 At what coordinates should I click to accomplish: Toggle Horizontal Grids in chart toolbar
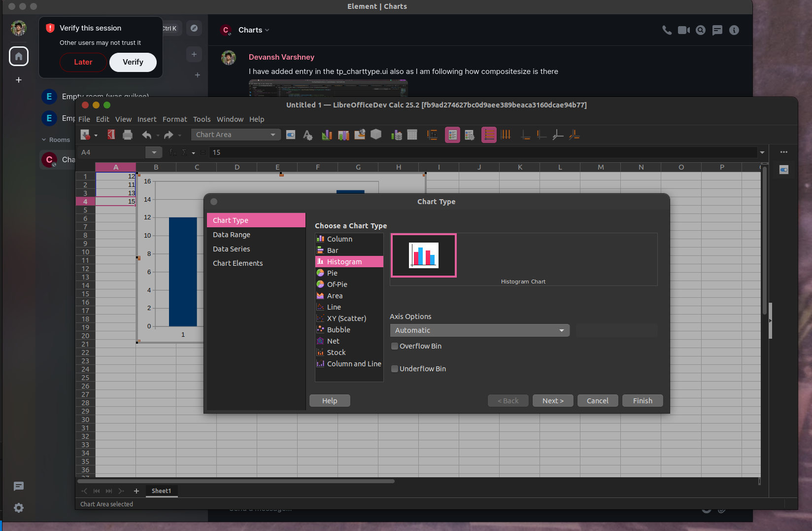(489, 135)
